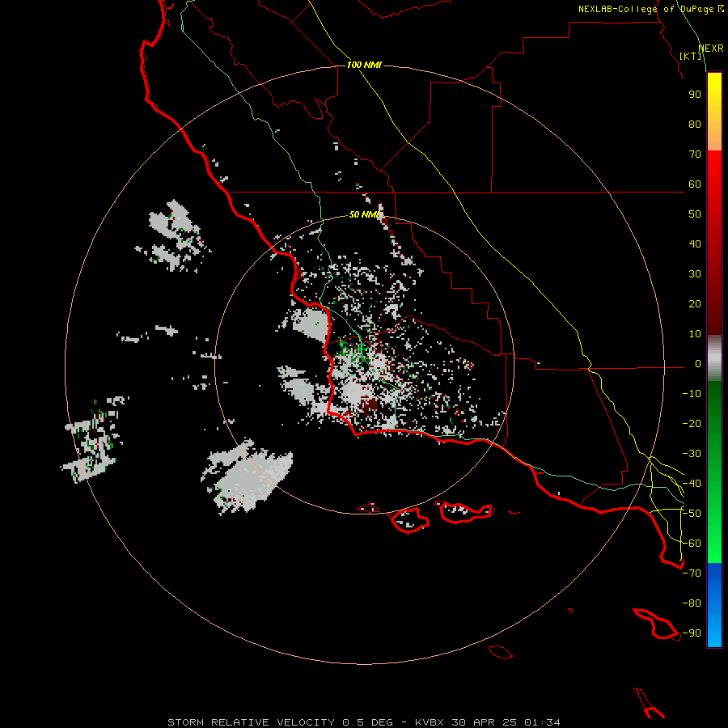
Task: Click the 40 value on the velocity scale
Action: [695, 244]
